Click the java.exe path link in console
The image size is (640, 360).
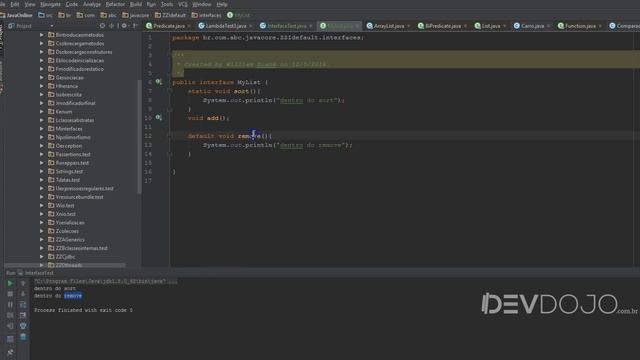[x=100, y=281]
